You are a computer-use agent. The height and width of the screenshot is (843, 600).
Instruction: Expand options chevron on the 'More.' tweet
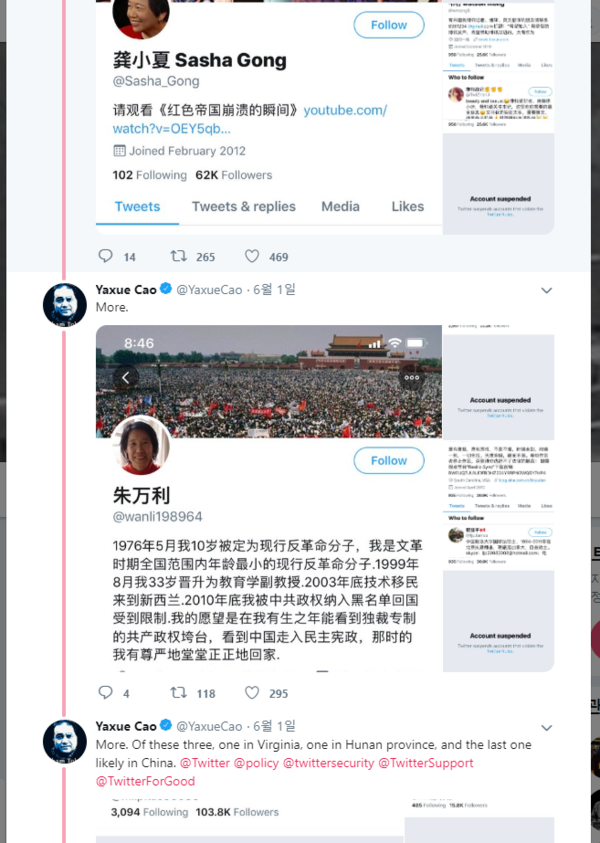(x=546, y=290)
